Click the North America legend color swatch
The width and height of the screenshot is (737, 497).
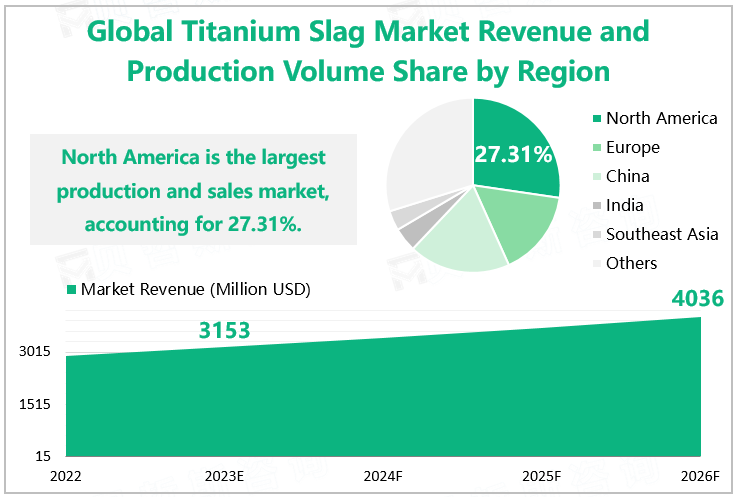point(596,119)
